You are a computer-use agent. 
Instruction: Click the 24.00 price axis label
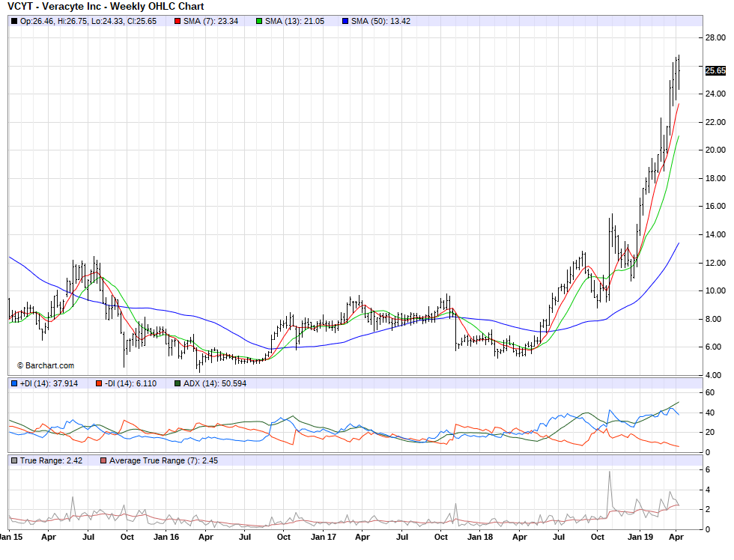[x=715, y=94]
